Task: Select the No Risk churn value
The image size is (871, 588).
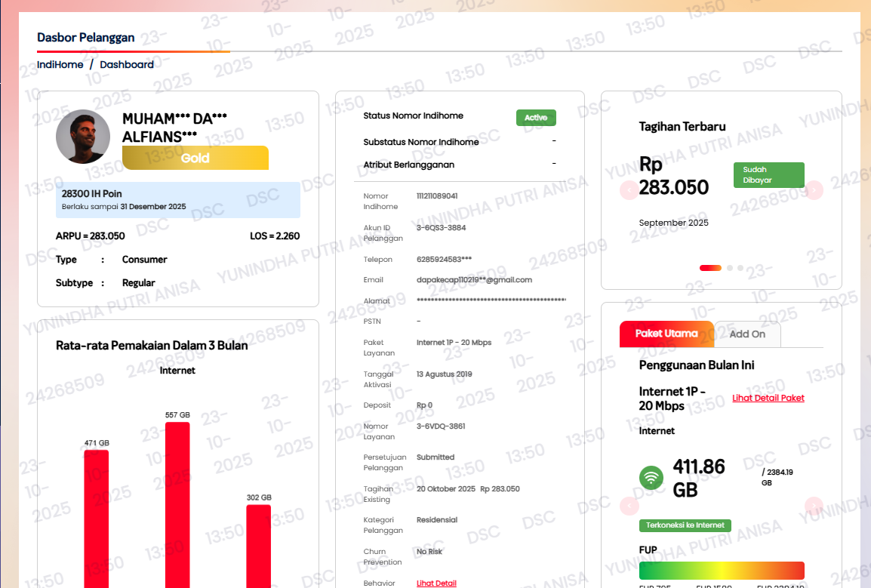Action: [429, 552]
